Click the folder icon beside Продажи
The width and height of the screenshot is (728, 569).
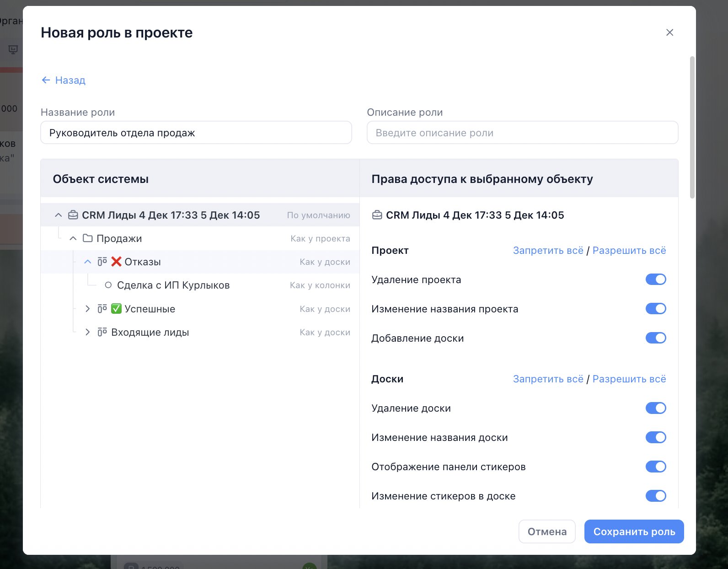coord(87,238)
